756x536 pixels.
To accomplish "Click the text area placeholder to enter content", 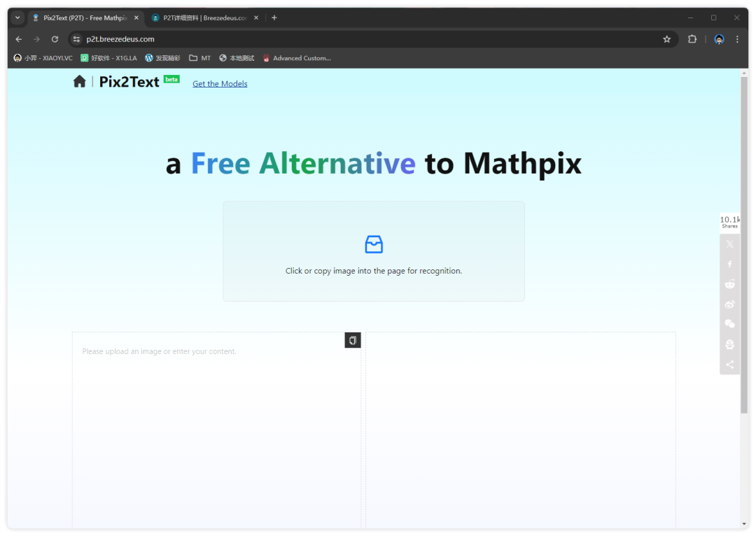I will point(159,351).
